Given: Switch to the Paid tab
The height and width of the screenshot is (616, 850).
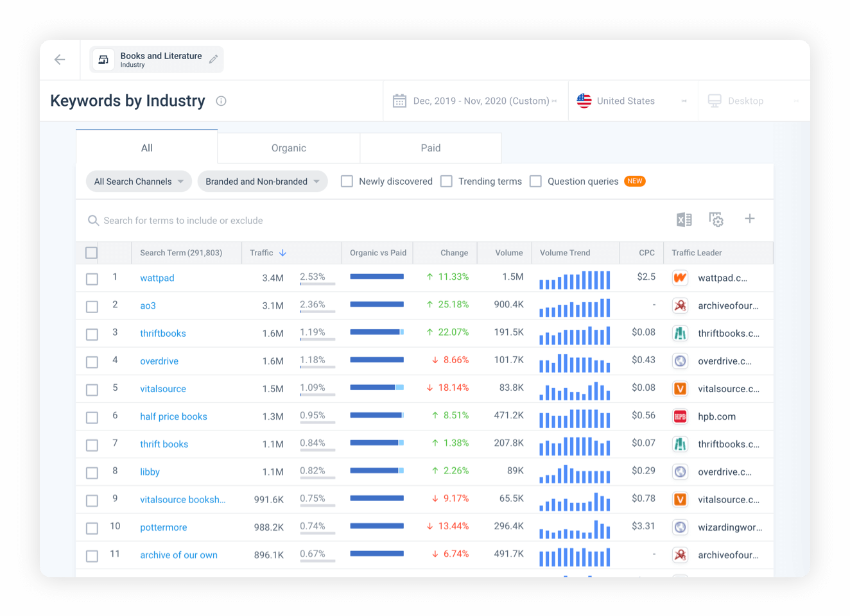Looking at the screenshot, I should click(430, 148).
